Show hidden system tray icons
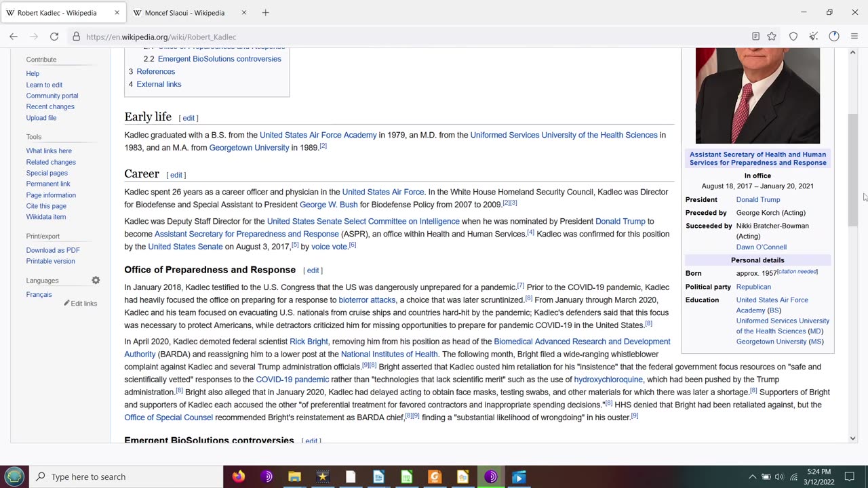 [x=752, y=476]
